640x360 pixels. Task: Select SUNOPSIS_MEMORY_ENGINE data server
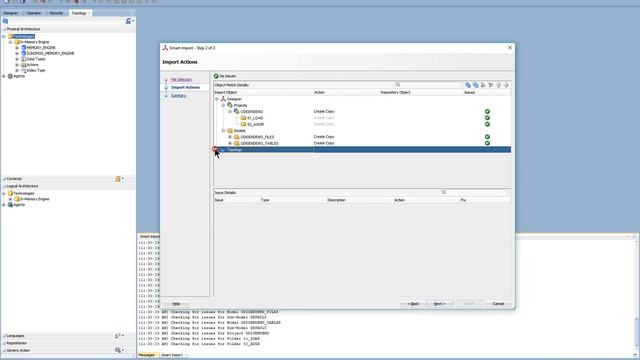click(50, 53)
